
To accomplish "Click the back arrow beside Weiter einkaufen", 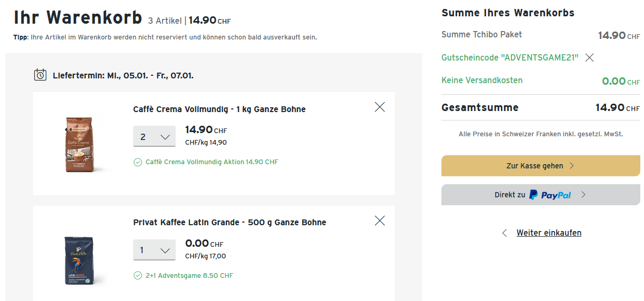I will (x=505, y=233).
